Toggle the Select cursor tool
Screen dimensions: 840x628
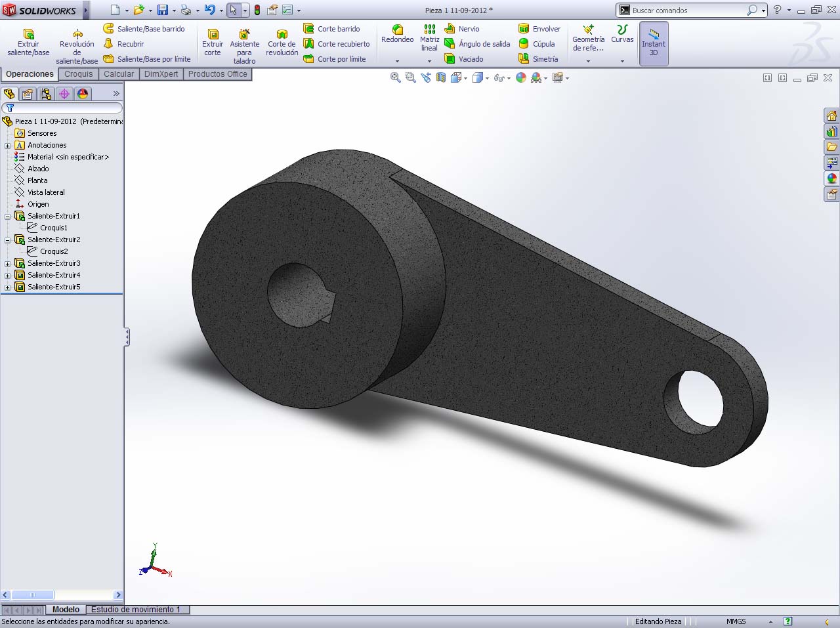click(234, 10)
